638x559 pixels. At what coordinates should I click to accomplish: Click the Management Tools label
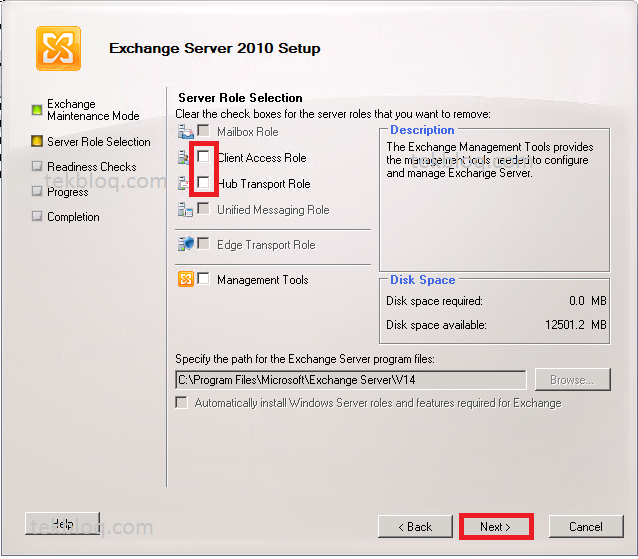[263, 280]
